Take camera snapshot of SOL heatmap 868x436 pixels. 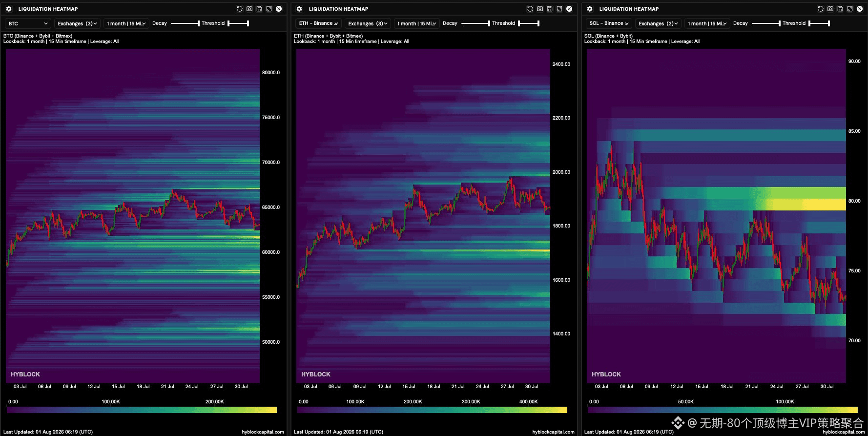(x=830, y=9)
